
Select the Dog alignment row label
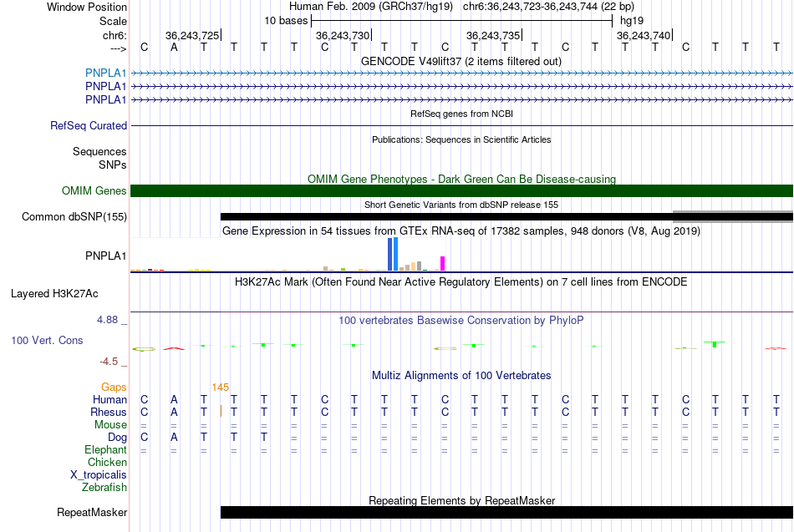[x=117, y=438]
